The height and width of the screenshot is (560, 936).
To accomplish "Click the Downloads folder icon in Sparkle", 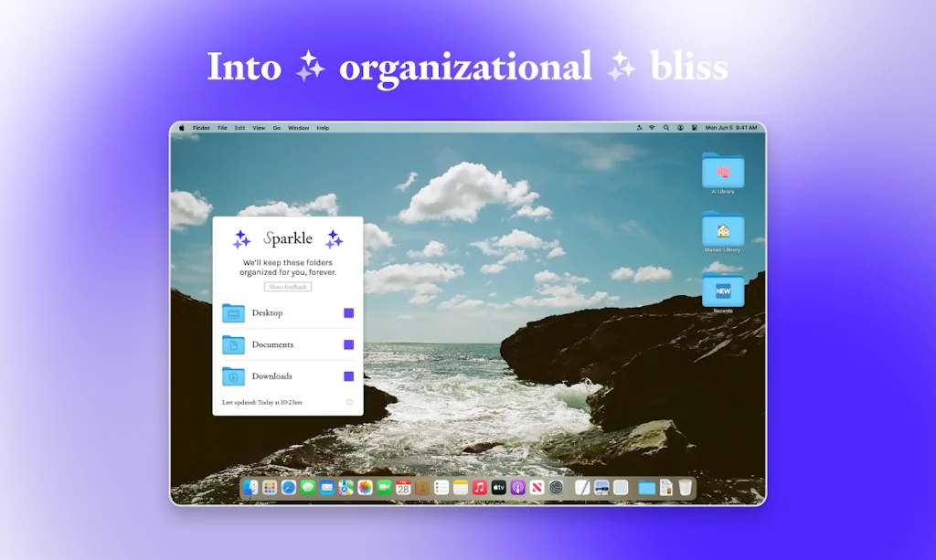I will coord(233,376).
